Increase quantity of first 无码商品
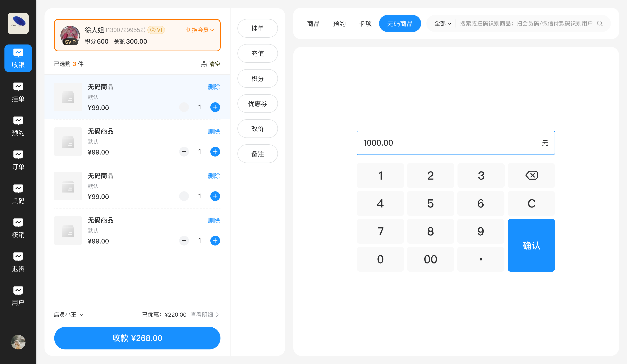The height and width of the screenshot is (364, 627). coord(215,107)
